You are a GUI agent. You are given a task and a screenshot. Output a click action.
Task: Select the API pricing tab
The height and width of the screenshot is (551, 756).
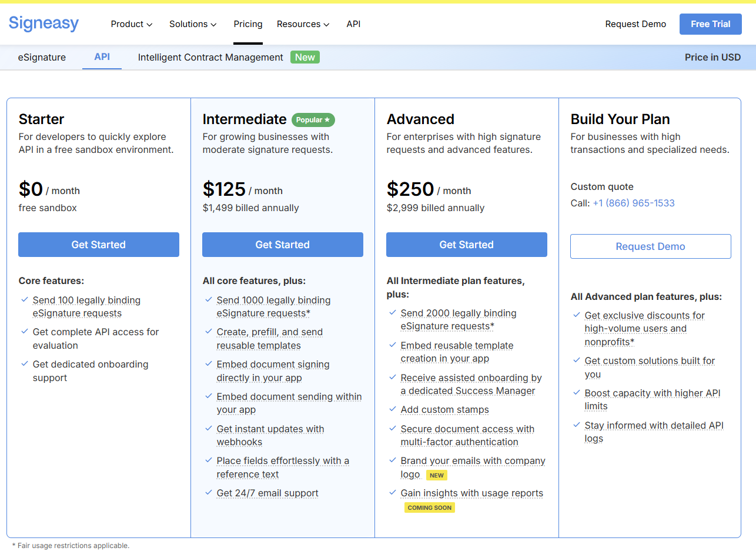click(x=102, y=57)
